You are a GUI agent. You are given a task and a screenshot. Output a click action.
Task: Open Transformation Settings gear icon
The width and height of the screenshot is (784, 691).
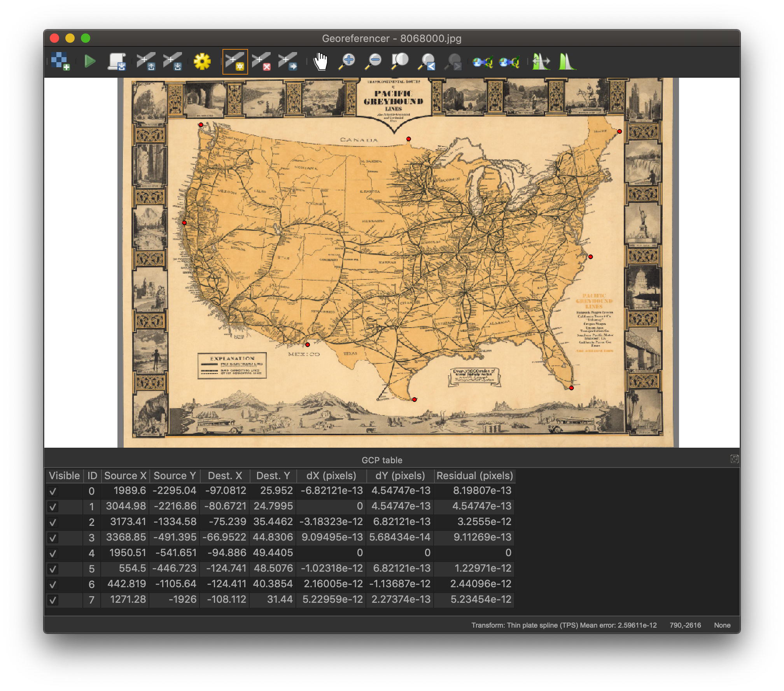point(202,61)
